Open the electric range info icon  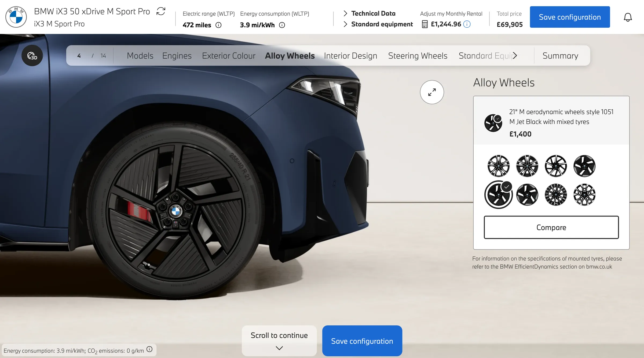click(x=219, y=25)
